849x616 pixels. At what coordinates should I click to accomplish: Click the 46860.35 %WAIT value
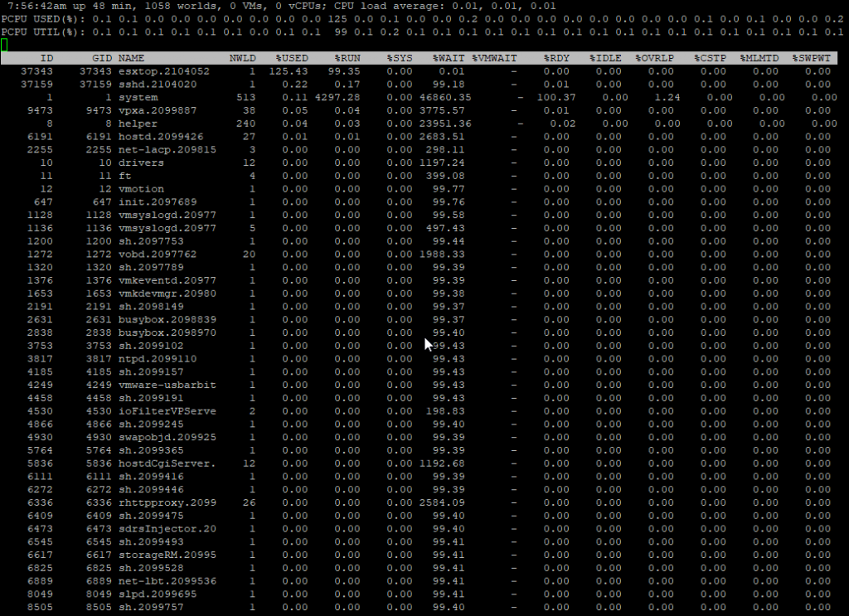click(445, 98)
